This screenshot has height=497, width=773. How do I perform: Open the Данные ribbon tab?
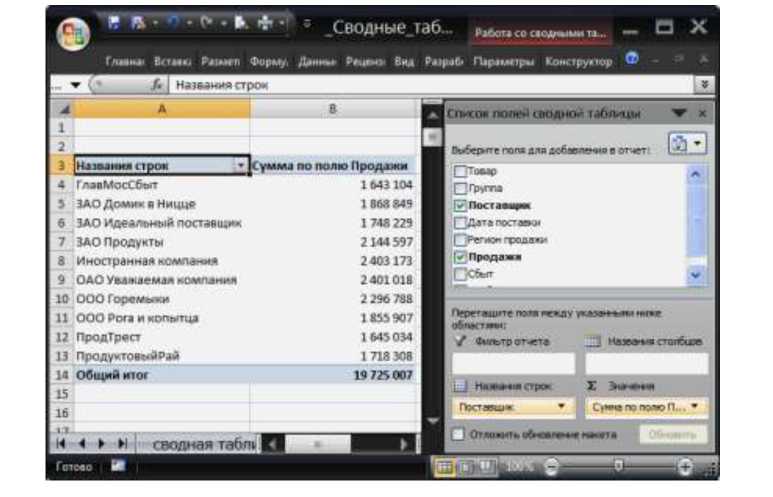coord(319,61)
